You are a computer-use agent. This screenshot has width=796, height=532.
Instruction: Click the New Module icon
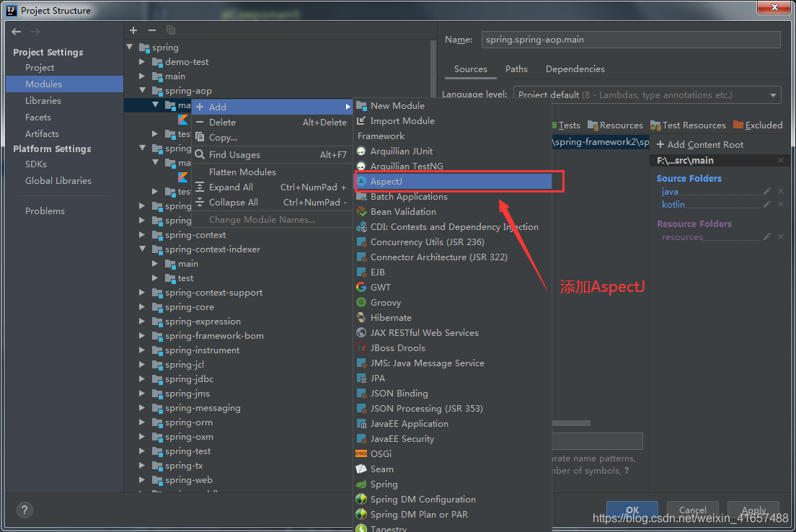(x=361, y=105)
